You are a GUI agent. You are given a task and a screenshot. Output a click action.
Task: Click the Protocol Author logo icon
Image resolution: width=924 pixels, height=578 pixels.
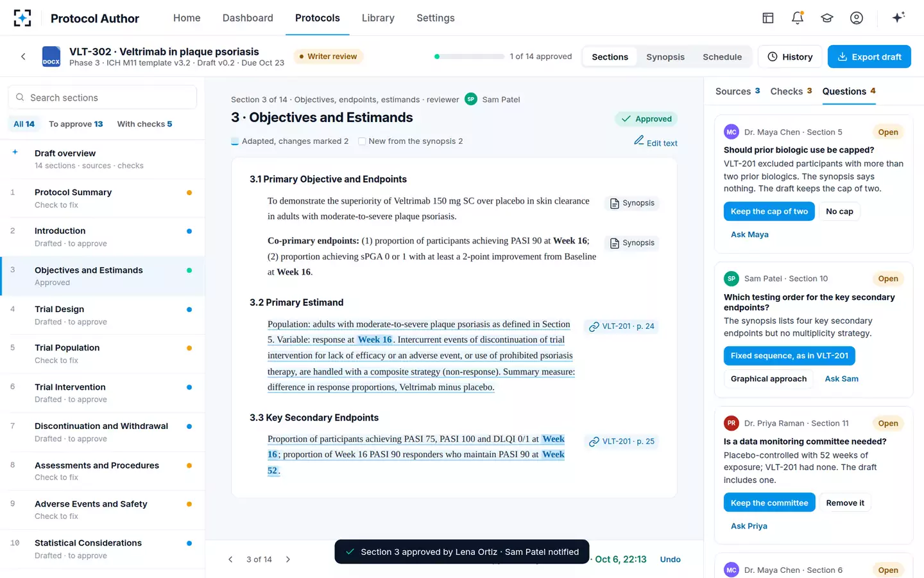pyautogui.click(x=22, y=18)
